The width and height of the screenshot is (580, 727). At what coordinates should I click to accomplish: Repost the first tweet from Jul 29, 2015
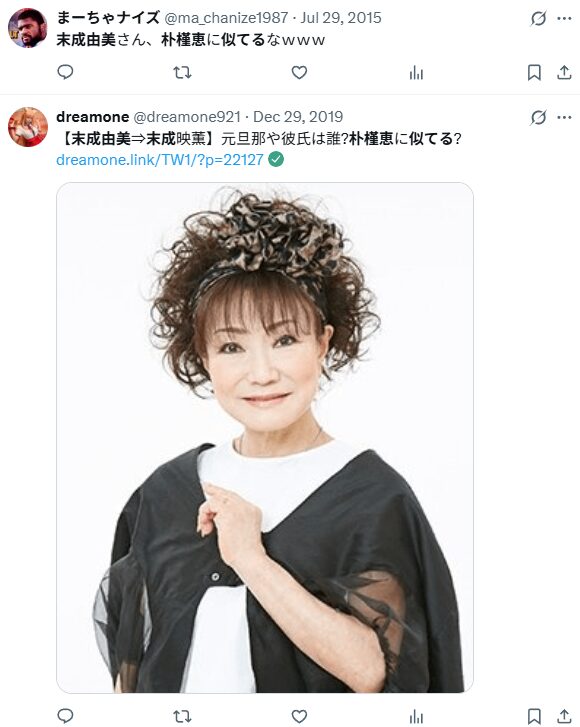tap(182, 72)
